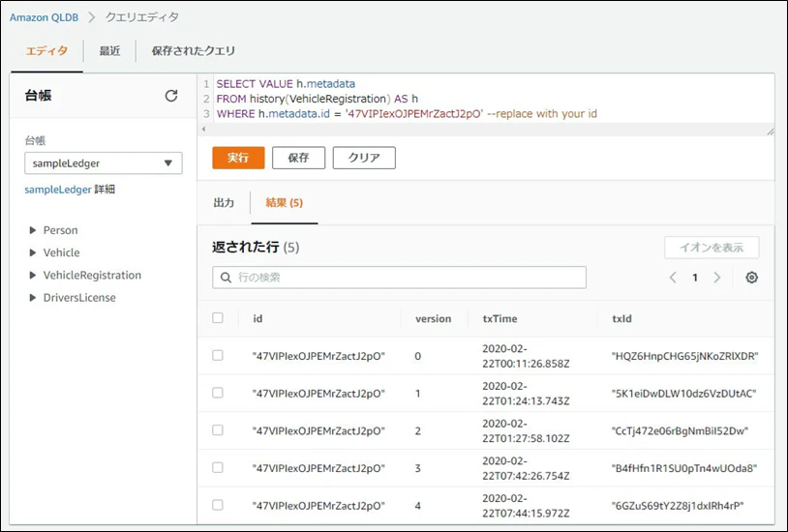This screenshot has height=532, width=788.
Task: Click the イオンを表示 button
Action: pyautogui.click(x=712, y=248)
